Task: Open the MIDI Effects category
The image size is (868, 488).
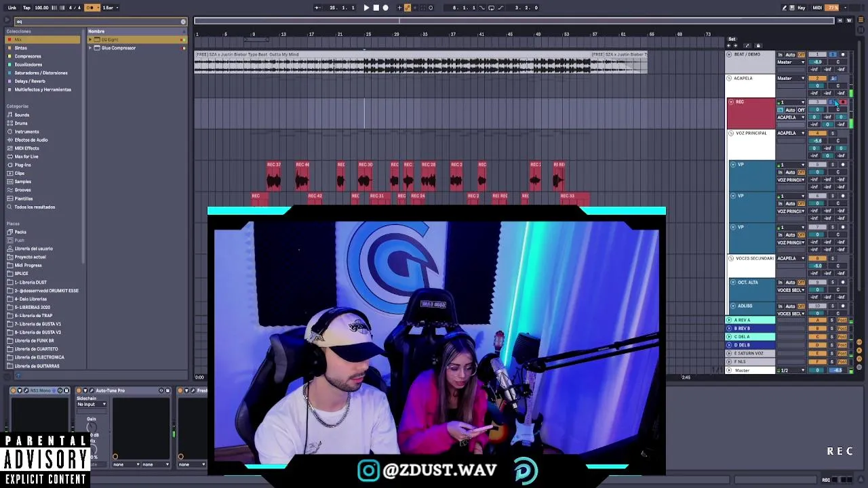Action: pos(27,148)
